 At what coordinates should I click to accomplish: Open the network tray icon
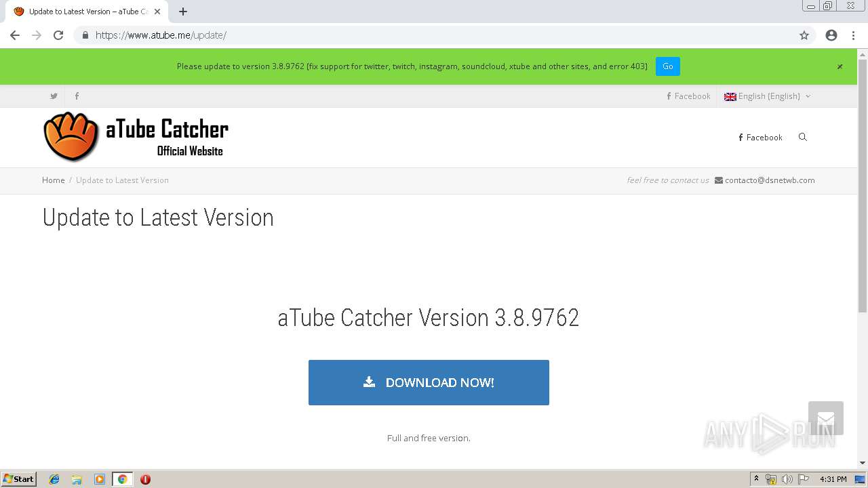click(x=771, y=479)
